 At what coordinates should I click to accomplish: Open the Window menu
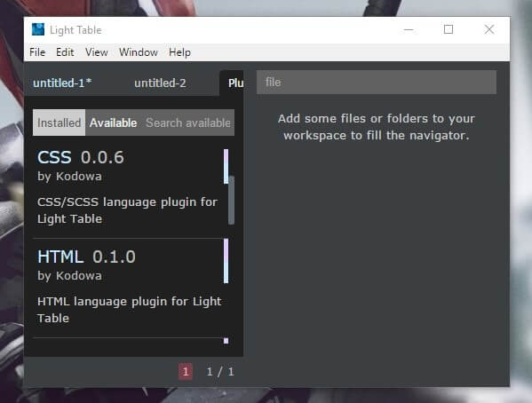point(139,52)
